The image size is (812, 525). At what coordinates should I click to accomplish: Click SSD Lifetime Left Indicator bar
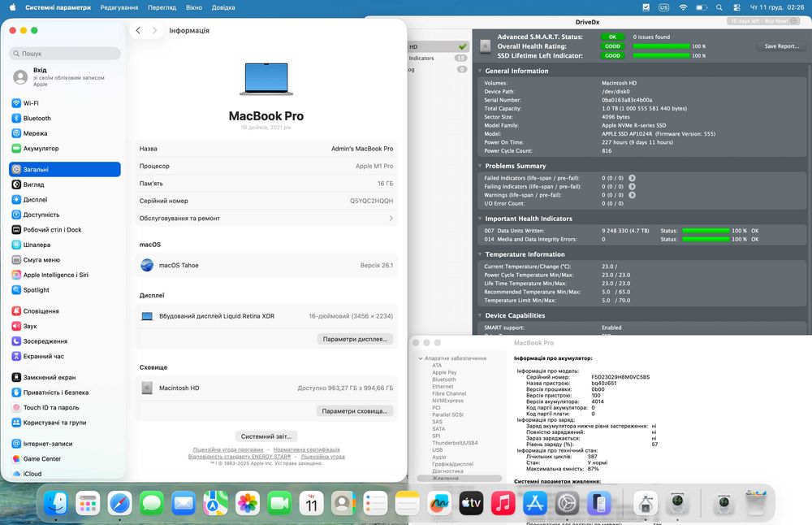[x=661, y=55]
